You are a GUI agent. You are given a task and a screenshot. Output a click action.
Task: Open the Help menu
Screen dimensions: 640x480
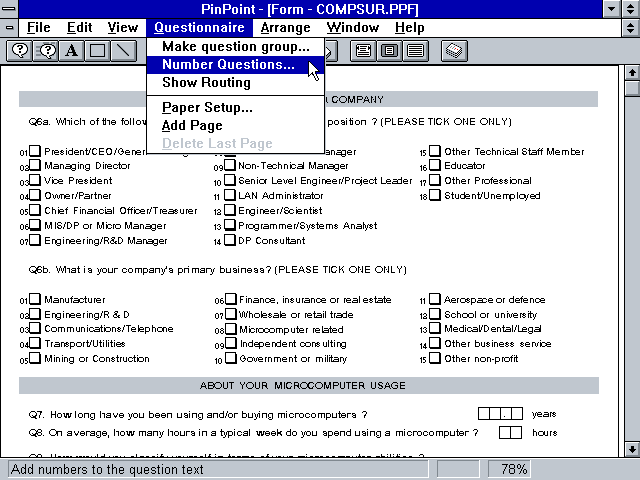point(409,28)
